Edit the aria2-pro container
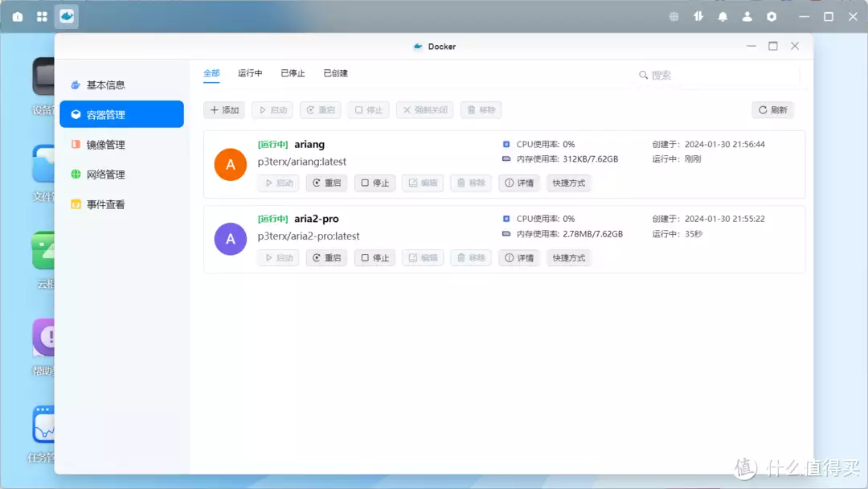 click(423, 257)
